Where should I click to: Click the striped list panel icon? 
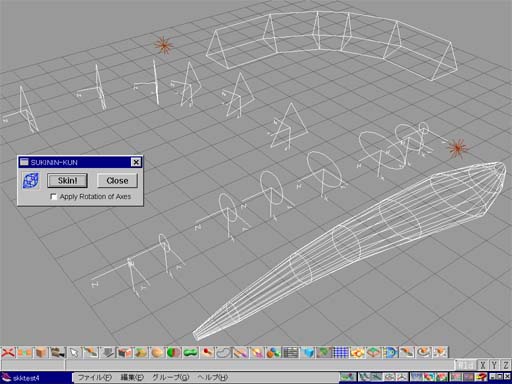coord(290,352)
